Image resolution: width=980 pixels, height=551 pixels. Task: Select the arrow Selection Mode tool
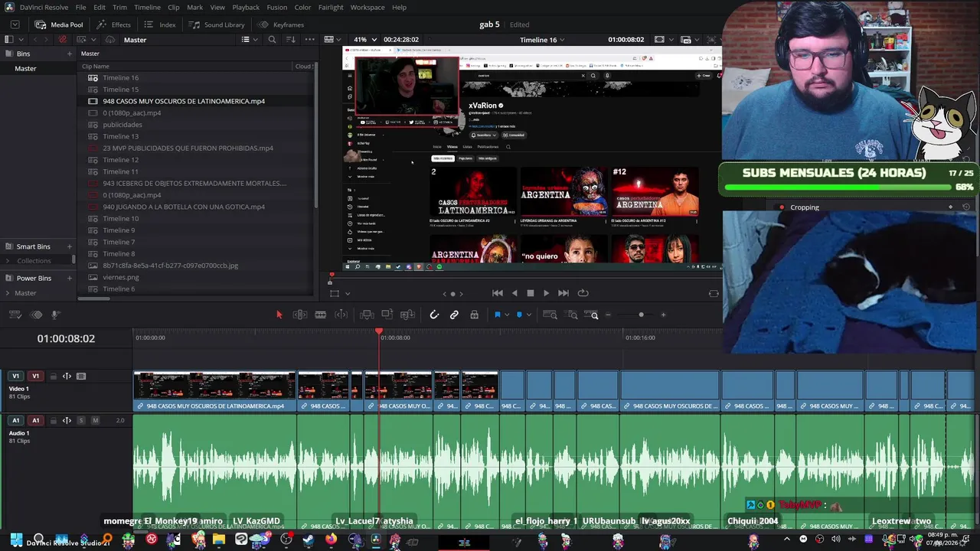click(x=279, y=315)
